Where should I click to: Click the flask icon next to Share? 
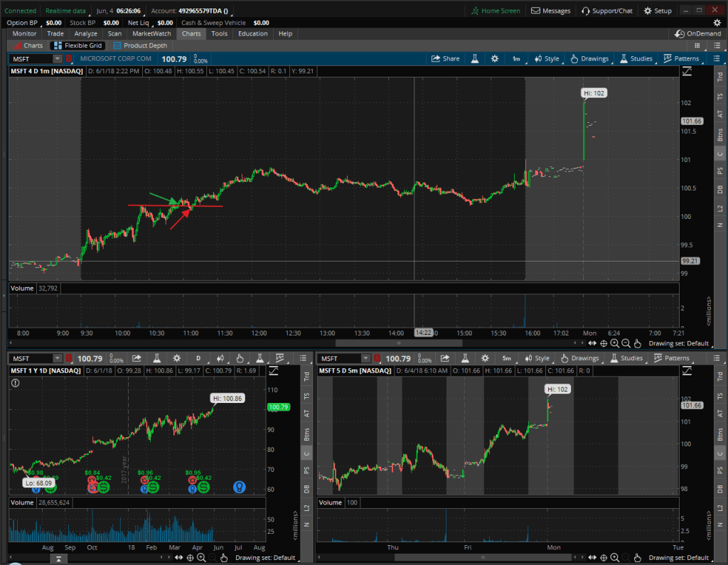coord(472,59)
